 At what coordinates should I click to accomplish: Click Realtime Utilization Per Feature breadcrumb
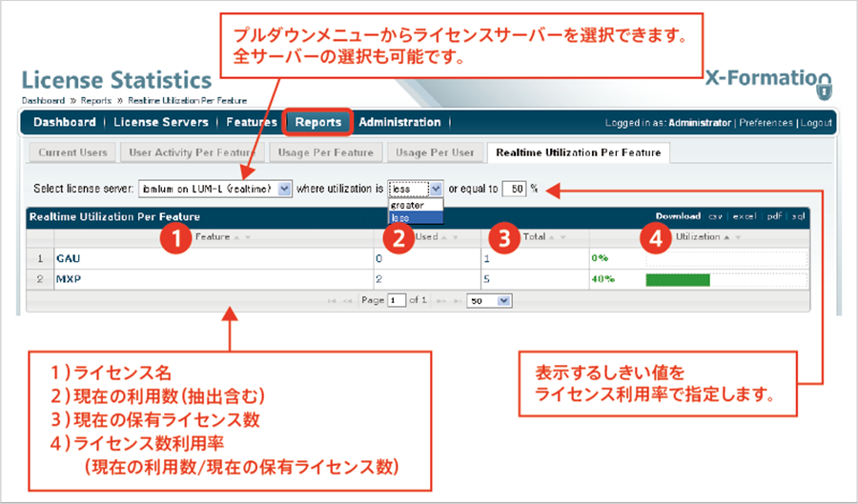pos(187,101)
